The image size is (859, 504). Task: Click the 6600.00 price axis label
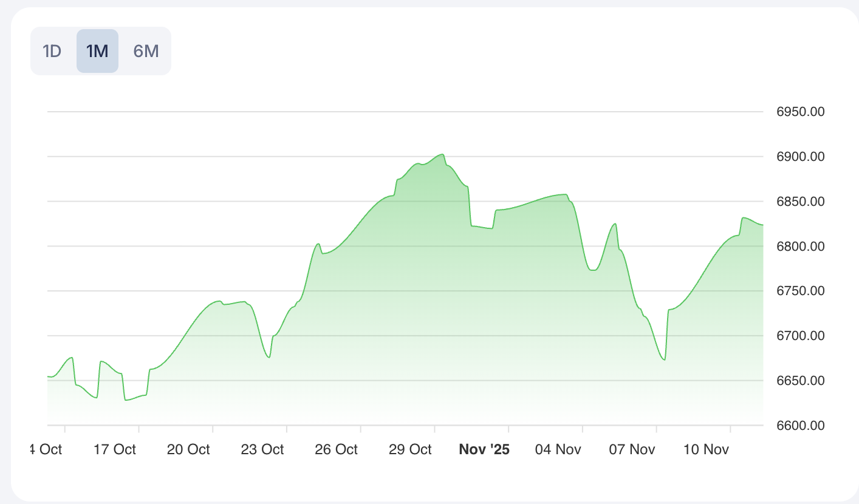coord(801,425)
